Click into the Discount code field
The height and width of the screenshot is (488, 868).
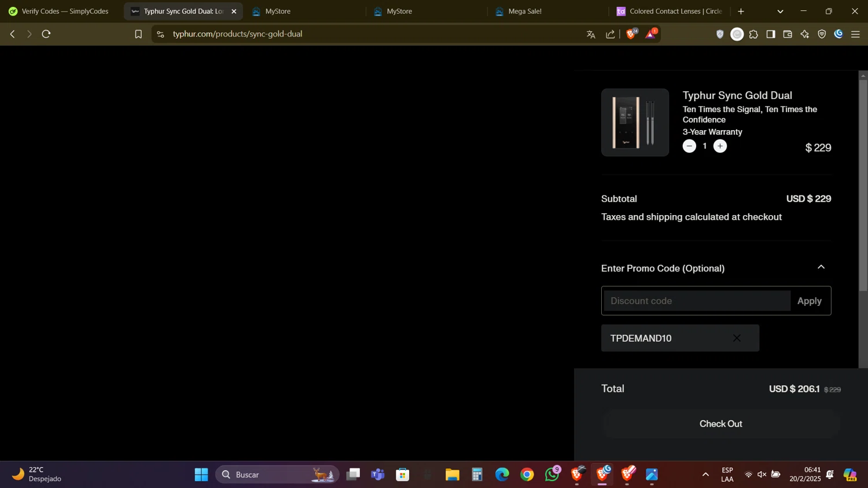(x=697, y=301)
